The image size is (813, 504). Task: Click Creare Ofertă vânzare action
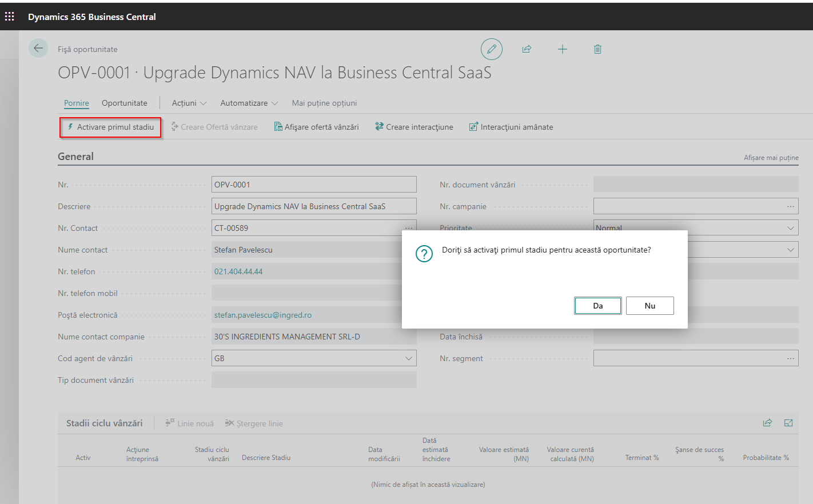tap(214, 127)
